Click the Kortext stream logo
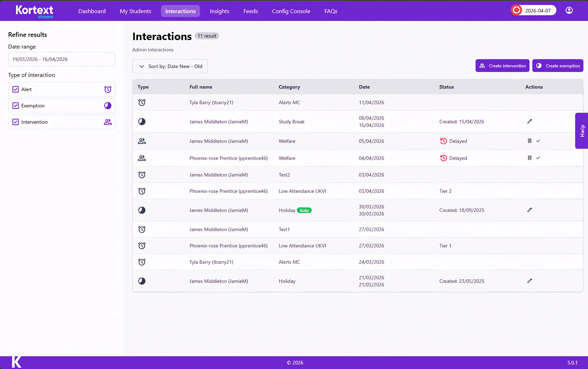588x369 pixels. coord(34,11)
